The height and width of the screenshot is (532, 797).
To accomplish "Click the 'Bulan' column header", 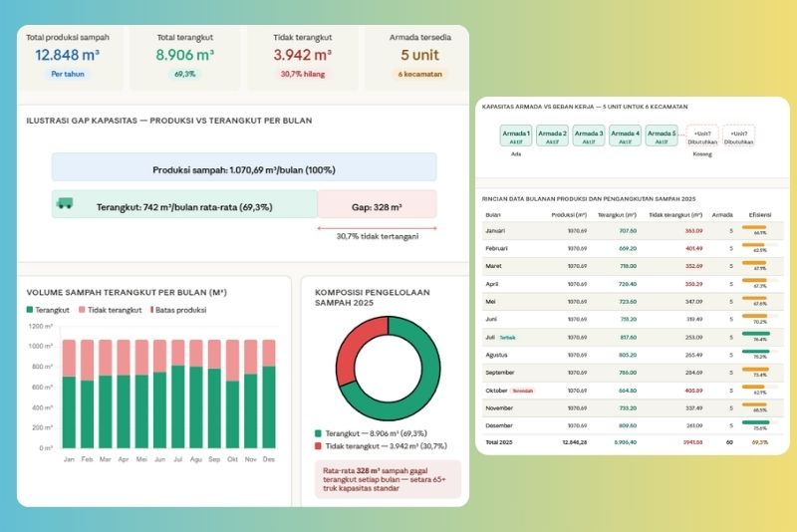I will click(493, 214).
